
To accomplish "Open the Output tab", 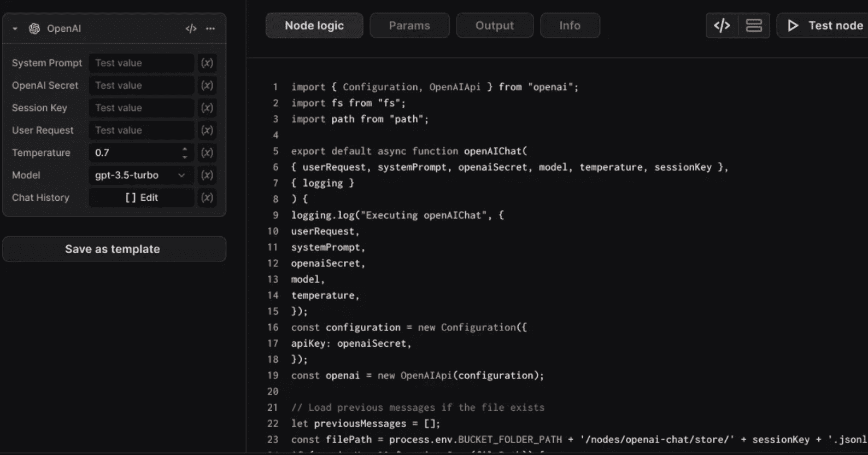I will point(494,26).
